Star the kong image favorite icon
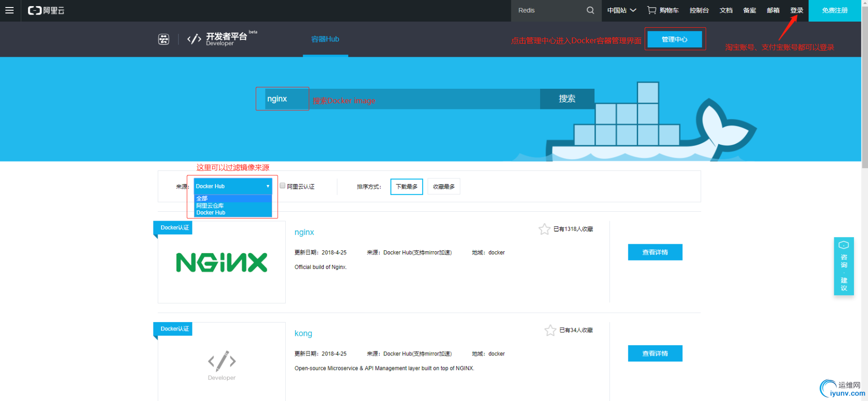This screenshot has height=401, width=868. [x=550, y=330]
